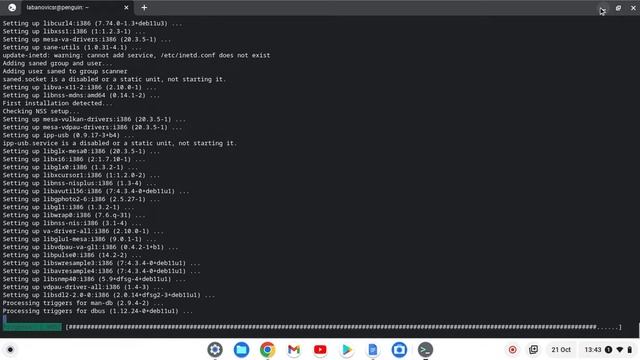Click 'Adding user saned to group scanner'
640x360 pixels.
point(65,71)
